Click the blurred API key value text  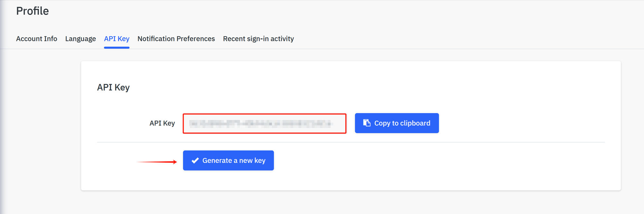260,123
